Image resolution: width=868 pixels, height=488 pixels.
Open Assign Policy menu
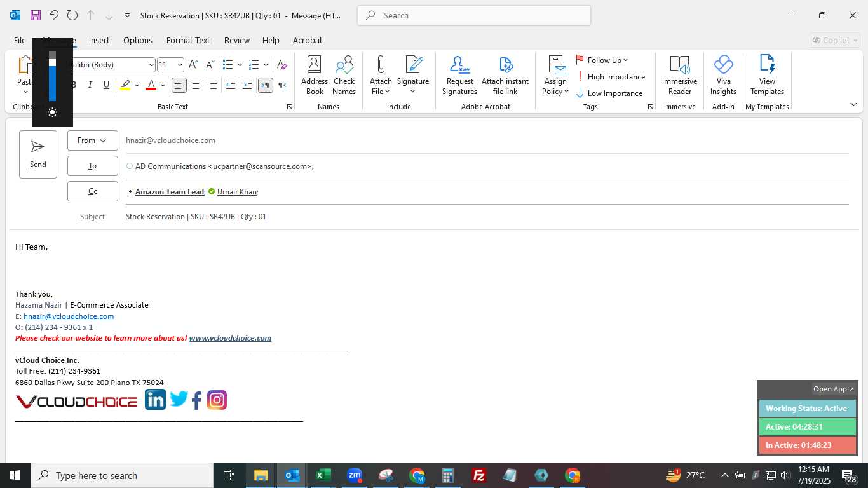coord(555,75)
